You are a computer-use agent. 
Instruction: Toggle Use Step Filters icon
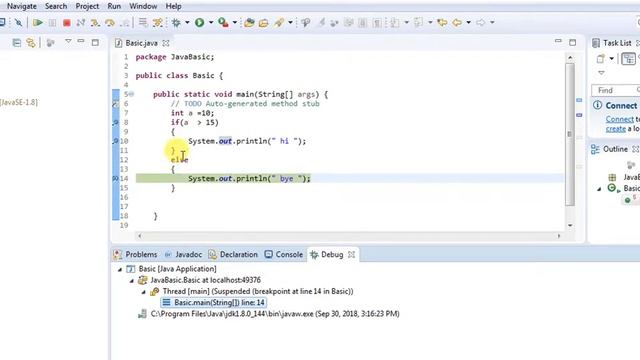click(158, 22)
